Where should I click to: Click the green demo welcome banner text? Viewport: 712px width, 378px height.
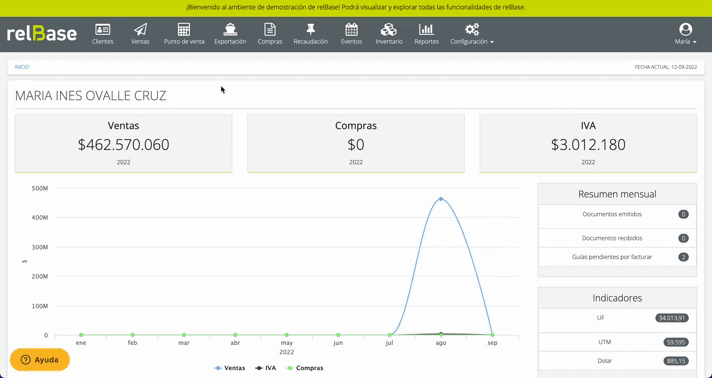(356, 8)
